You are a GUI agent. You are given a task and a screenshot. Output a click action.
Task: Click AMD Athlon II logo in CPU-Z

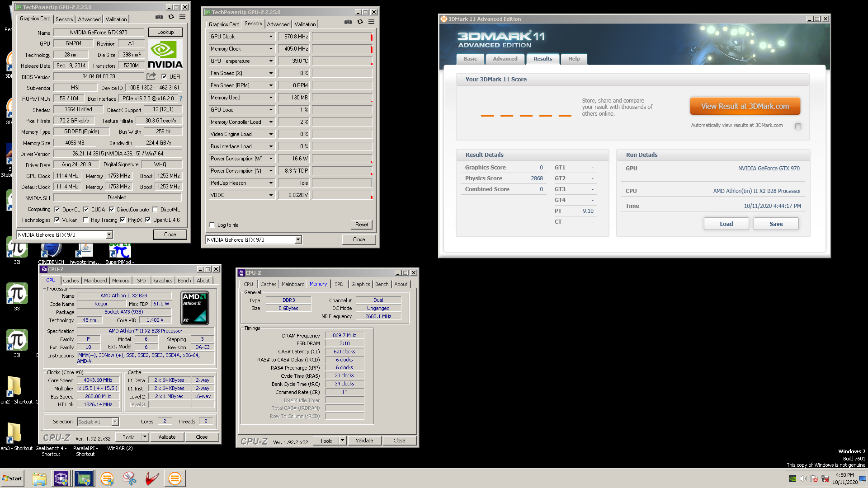pos(195,308)
